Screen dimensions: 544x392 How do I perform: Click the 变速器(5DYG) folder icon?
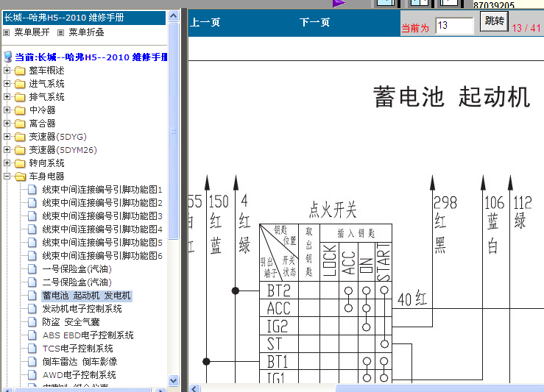20,137
